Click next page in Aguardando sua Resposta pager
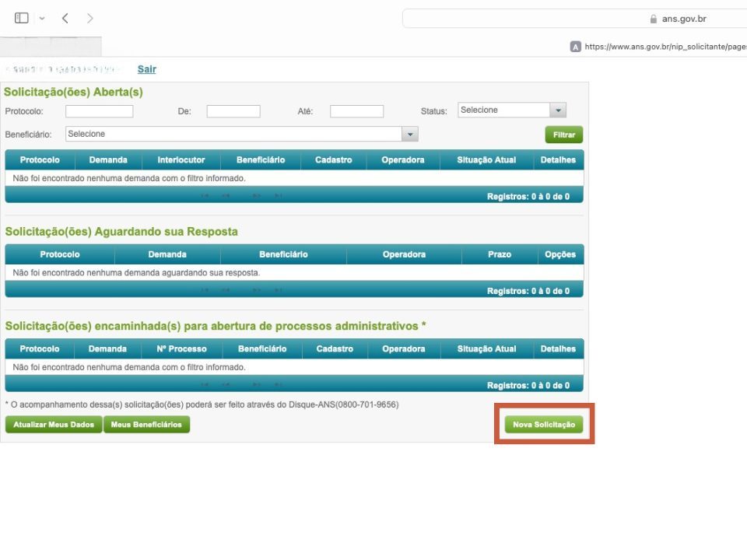Image resolution: width=747 pixels, height=560 pixels. pyautogui.click(x=257, y=291)
